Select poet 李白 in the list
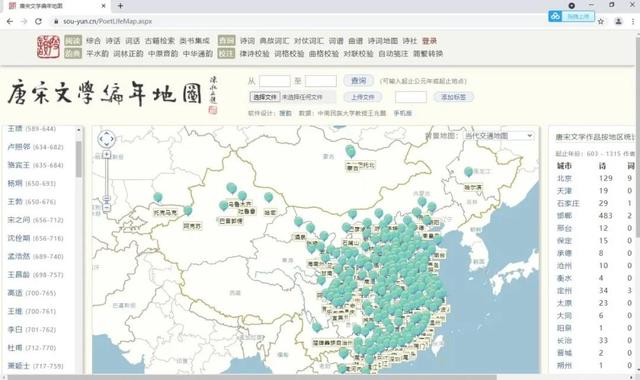Viewport: 640px width, 380px height. (32, 329)
